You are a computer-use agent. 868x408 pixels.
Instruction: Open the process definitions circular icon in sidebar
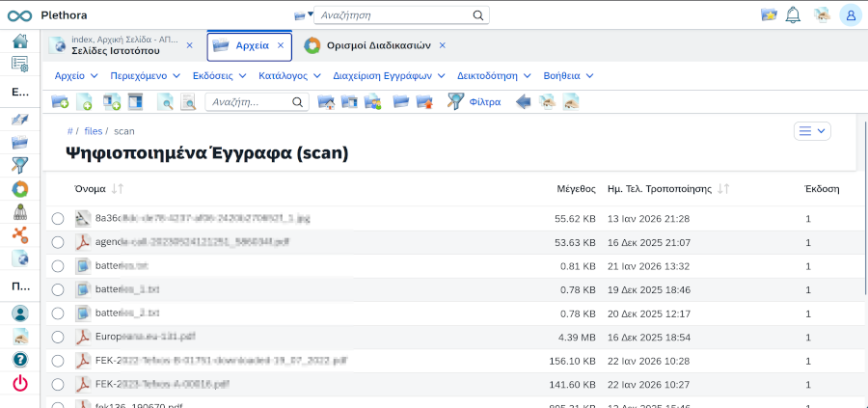[x=20, y=189]
